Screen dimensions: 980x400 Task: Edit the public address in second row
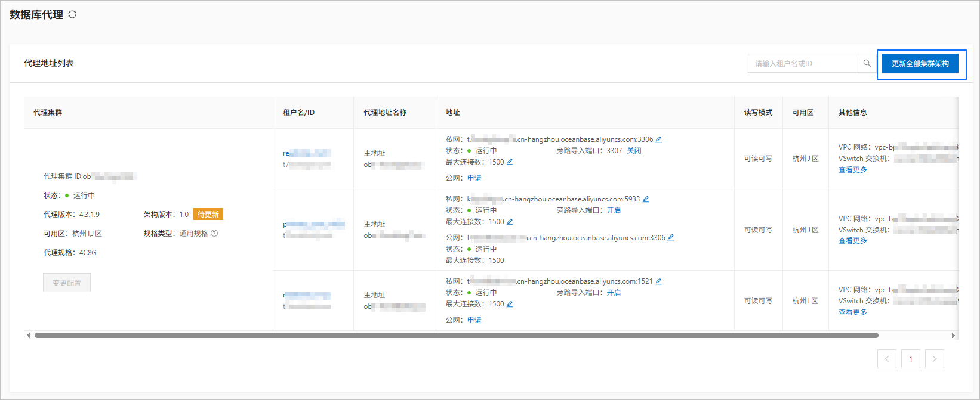click(x=671, y=238)
